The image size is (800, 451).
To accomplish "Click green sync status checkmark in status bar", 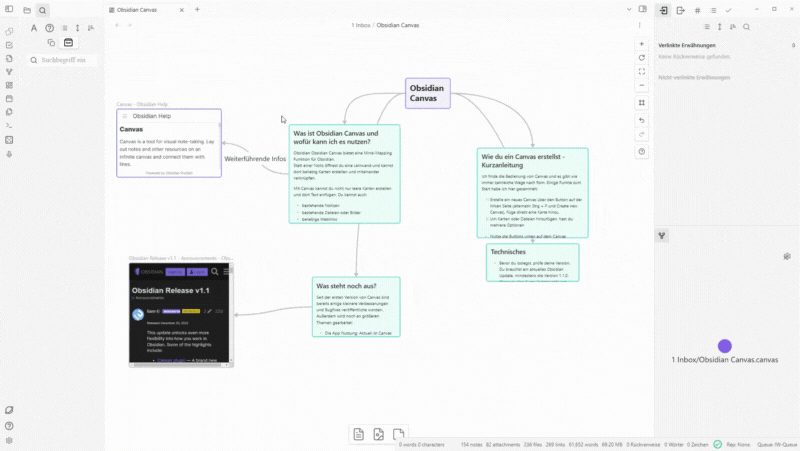I will pyautogui.click(x=717, y=444).
